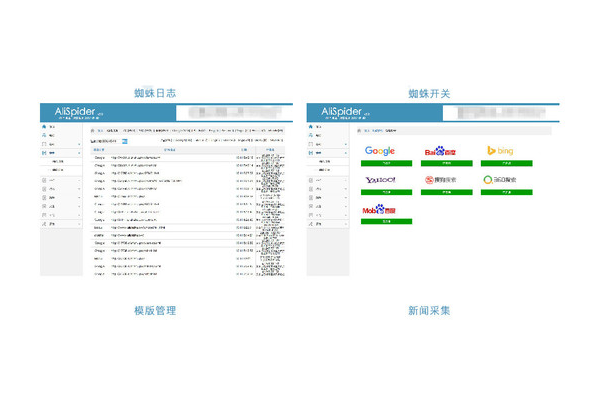This screenshot has height=400, width=600.
Task: Click the home icon in left screenshot sidebar
Action: 46,128
